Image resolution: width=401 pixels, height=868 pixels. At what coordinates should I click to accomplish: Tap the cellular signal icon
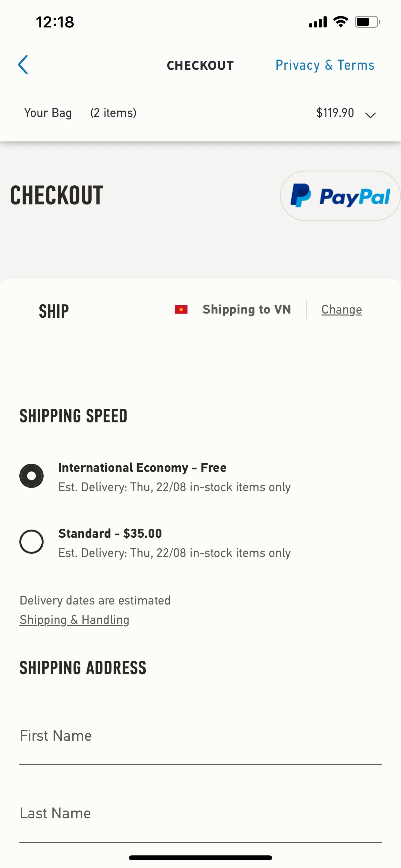pyautogui.click(x=318, y=22)
